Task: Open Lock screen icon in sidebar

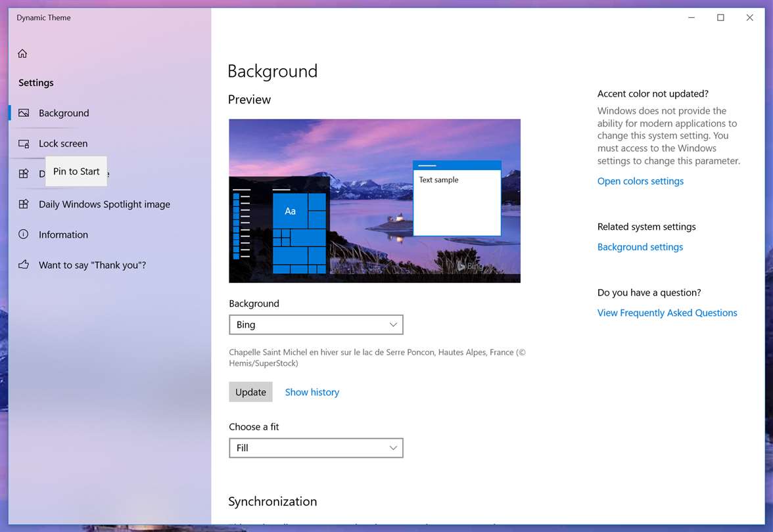Action: (x=24, y=143)
